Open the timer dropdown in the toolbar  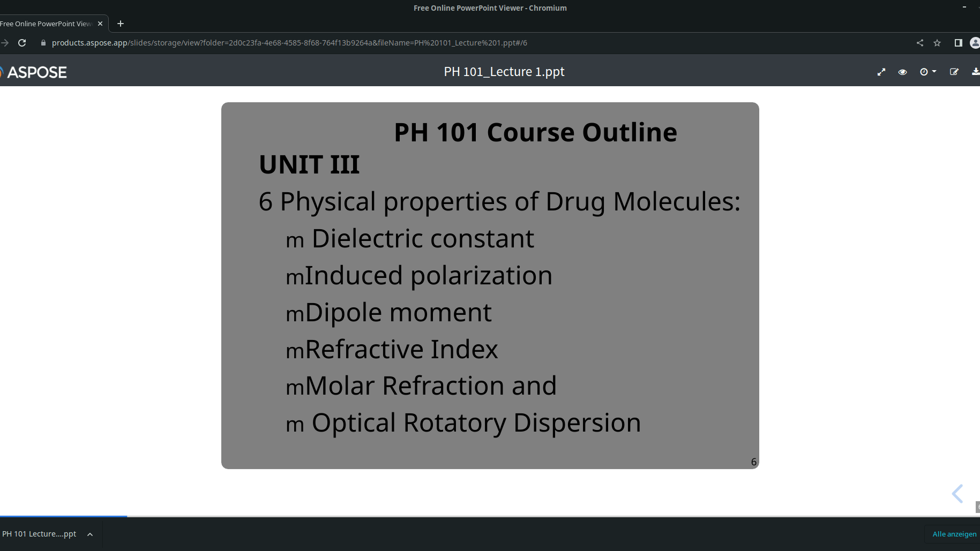[x=928, y=72]
